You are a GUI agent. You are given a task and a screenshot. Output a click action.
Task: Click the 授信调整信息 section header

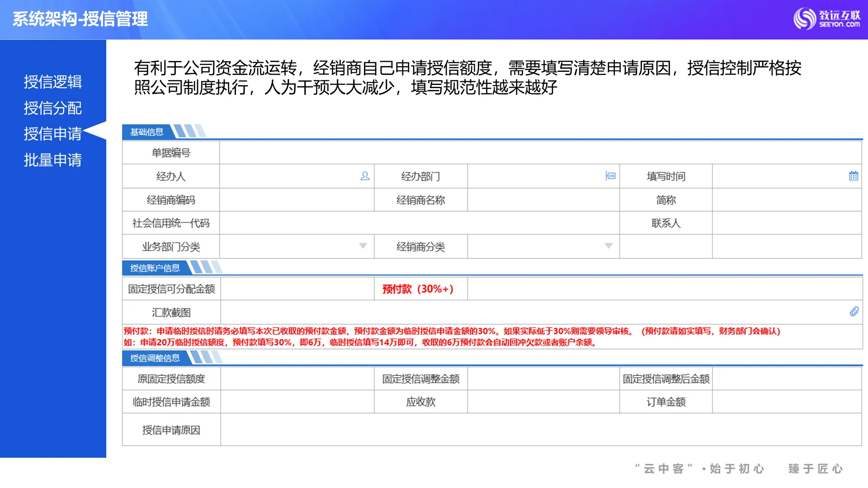pos(155,358)
